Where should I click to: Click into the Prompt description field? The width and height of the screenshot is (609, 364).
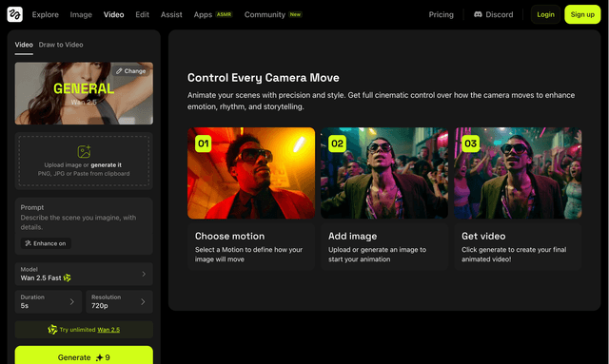pyautogui.click(x=84, y=222)
